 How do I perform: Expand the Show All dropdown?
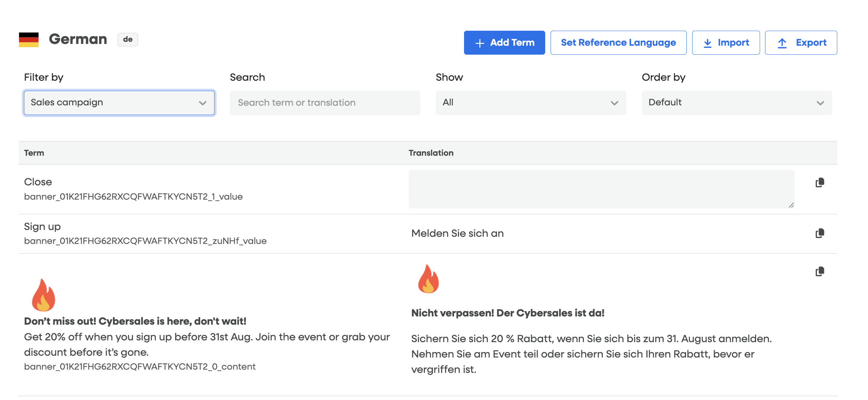click(x=531, y=103)
